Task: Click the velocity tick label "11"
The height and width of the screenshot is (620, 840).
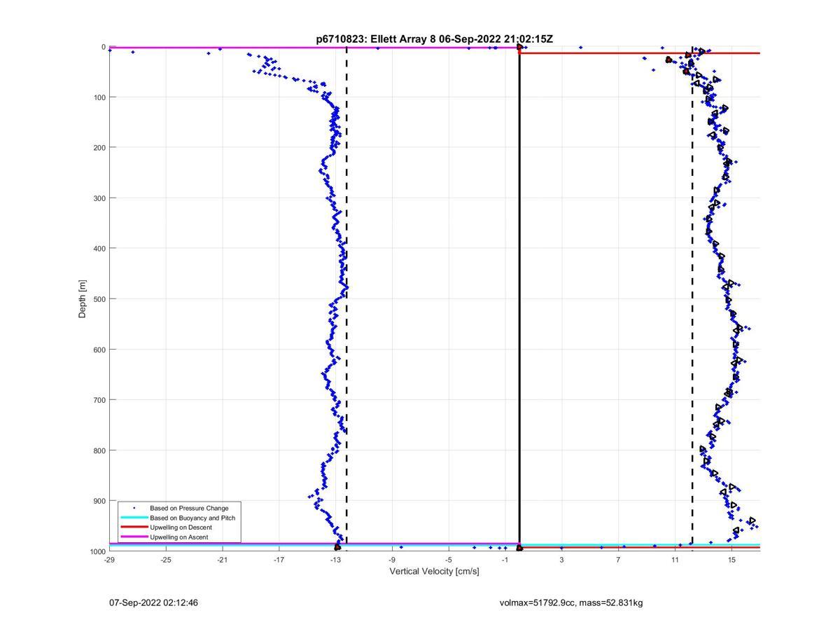Action: [x=675, y=560]
